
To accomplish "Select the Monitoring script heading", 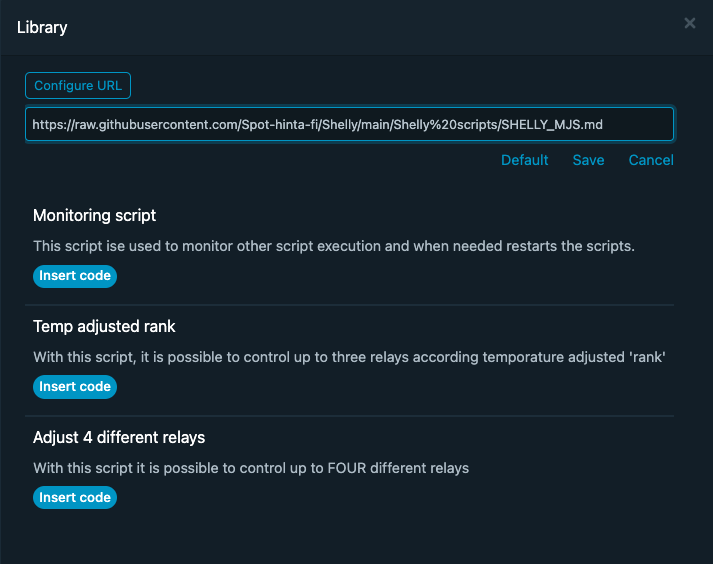I will tap(95, 215).
